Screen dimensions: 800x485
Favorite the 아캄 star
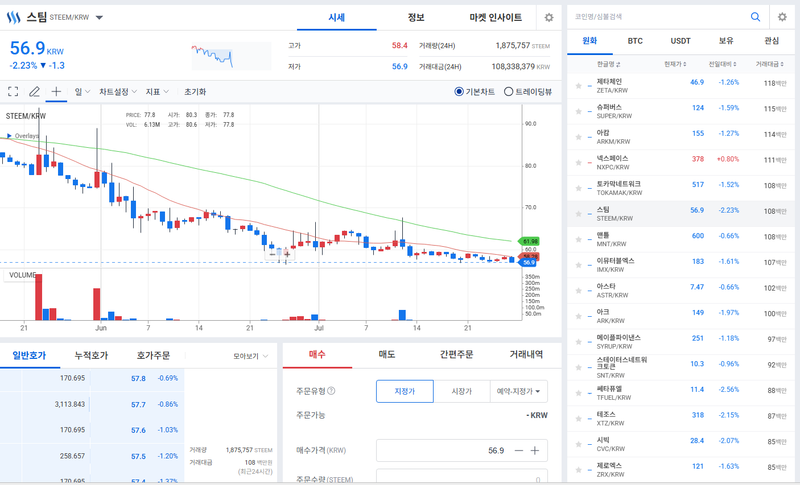(x=579, y=137)
